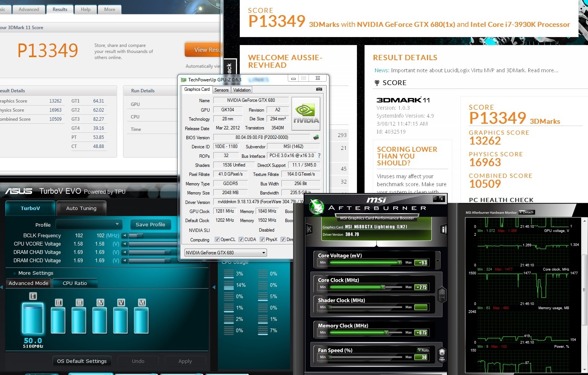Click the DRAM CHCD Voltage decrease arrow
The height and width of the screenshot is (375, 588).
124,260
